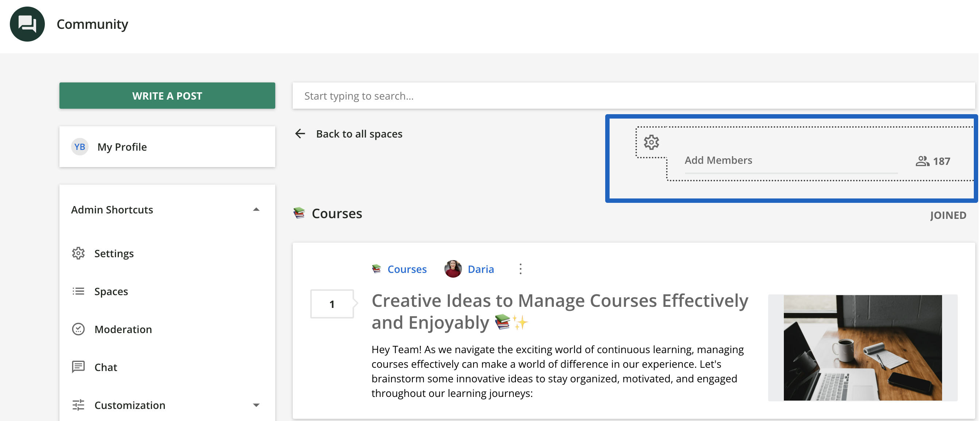Collapse the Admin Shortcuts section
Image resolution: width=980 pixels, height=421 pixels.
[256, 210]
